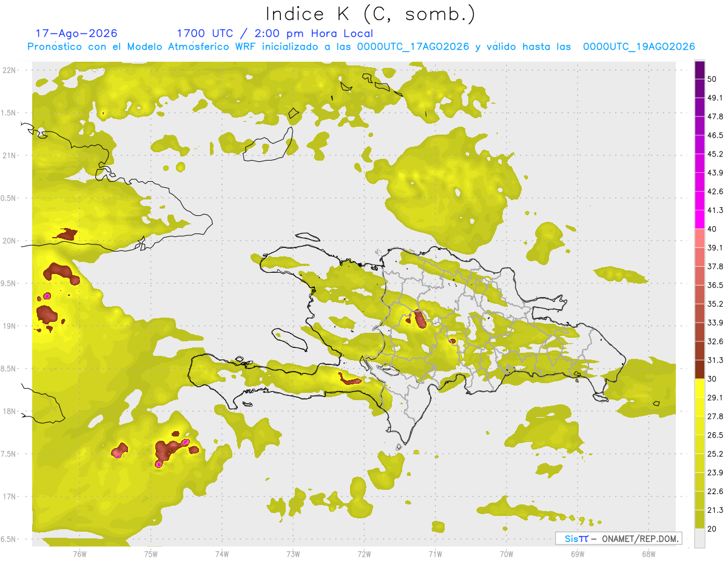Click the colorbar label '41.3'
728x562 pixels.
click(x=715, y=210)
